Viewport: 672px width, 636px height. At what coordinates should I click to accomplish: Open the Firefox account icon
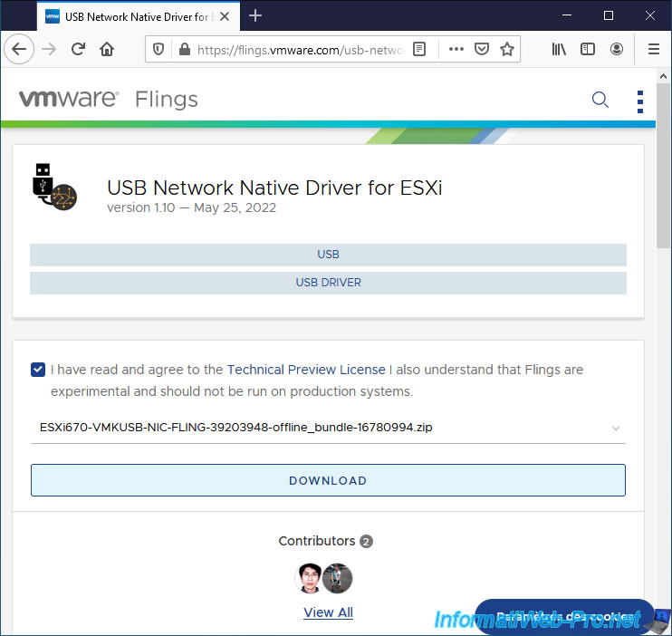click(616, 49)
